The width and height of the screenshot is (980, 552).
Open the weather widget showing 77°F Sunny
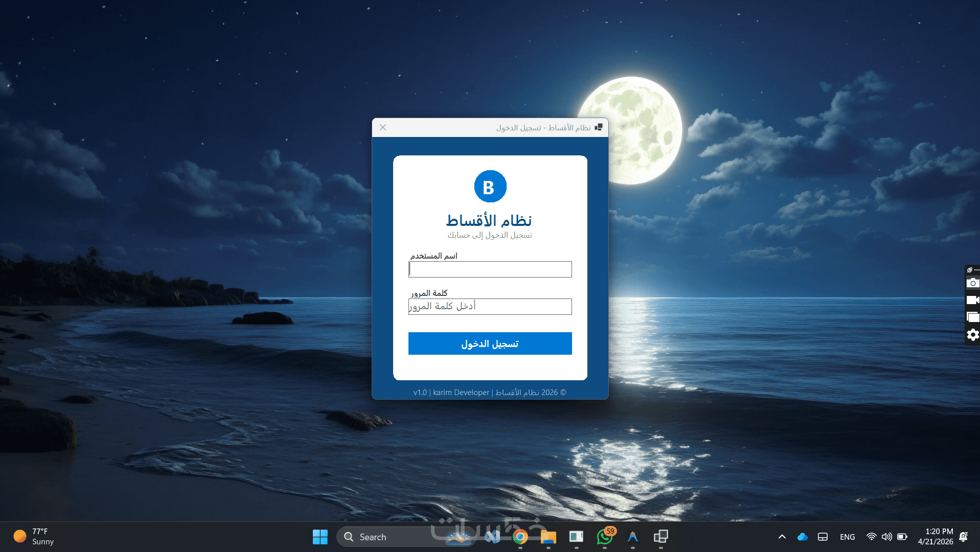(34, 537)
